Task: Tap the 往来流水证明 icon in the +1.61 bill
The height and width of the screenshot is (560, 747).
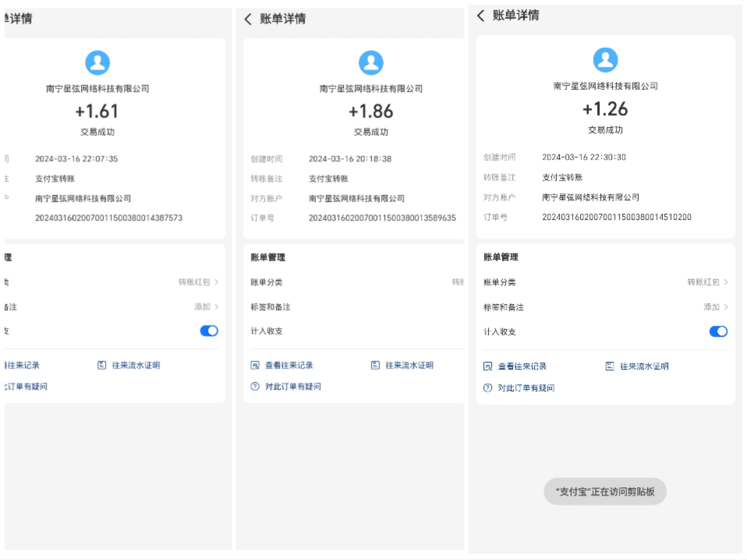Action: (x=102, y=365)
